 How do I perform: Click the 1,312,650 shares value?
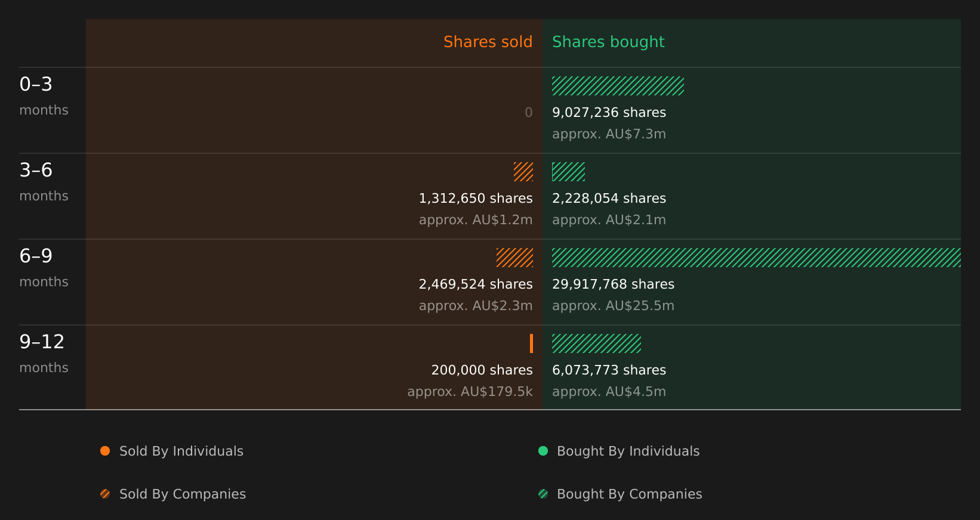(x=476, y=199)
